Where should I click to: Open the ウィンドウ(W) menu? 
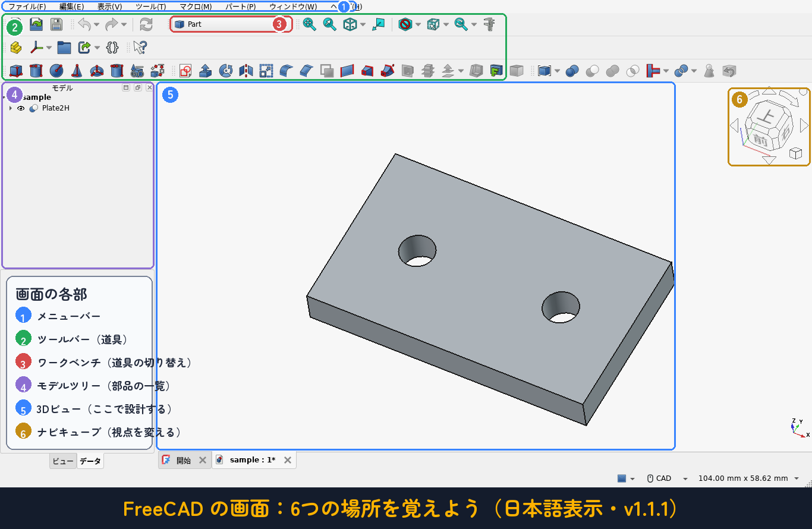point(293,7)
